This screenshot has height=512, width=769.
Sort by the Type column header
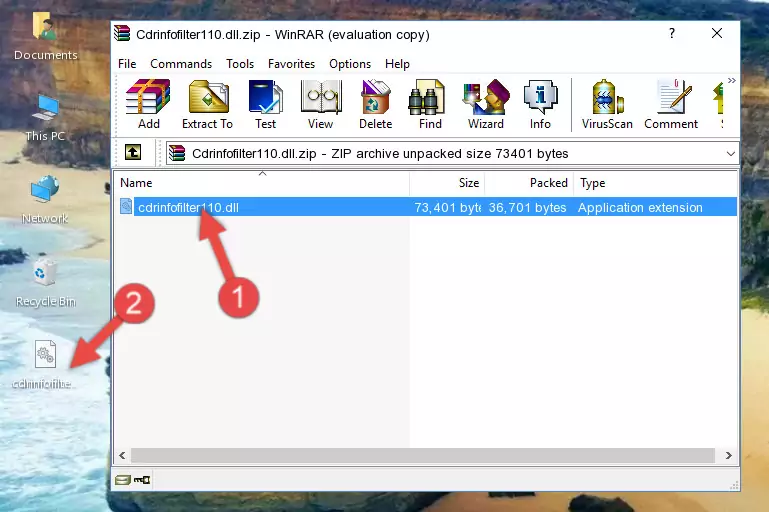pyautogui.click(x=656, y=183)
